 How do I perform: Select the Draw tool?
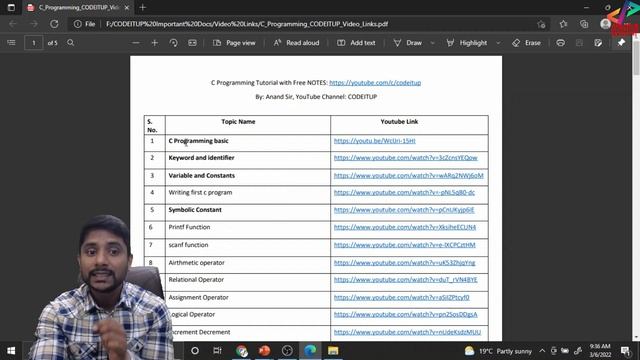[x=407, y=42]
